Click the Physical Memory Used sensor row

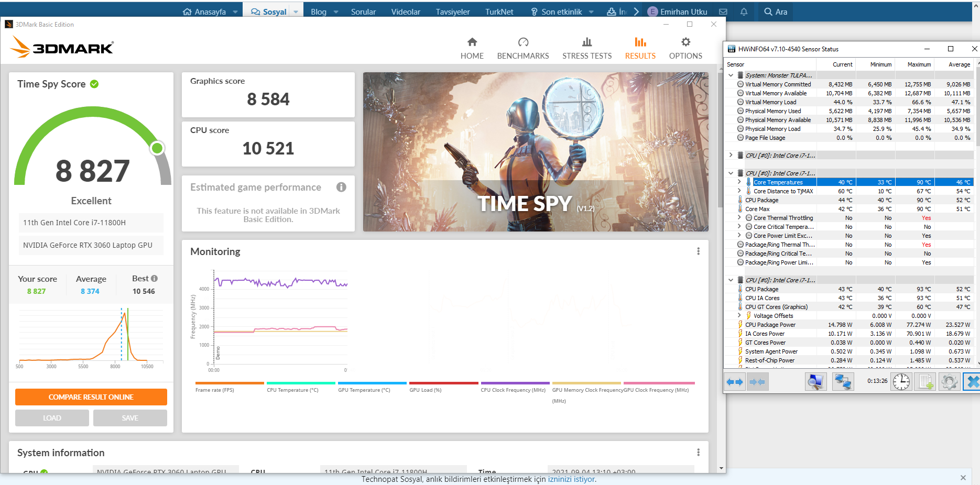(x=849, y=111)
